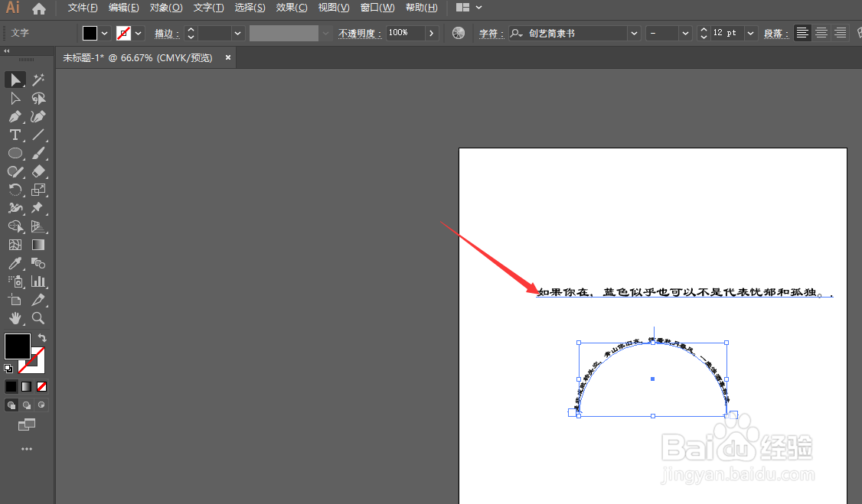Image resolution: width=862 pixels, height=504 pixels.
Task: Pick the Shaper pencil tool
Action: click(x=15, y=171)
